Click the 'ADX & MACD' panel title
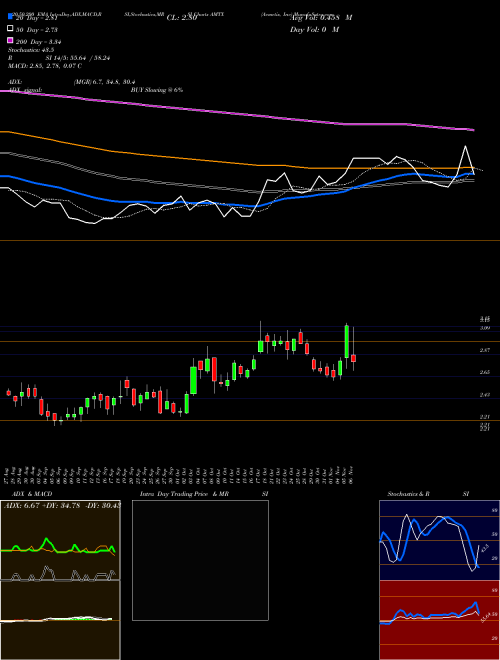This screenshot has width=500, height=660. [x=32, y=494]
